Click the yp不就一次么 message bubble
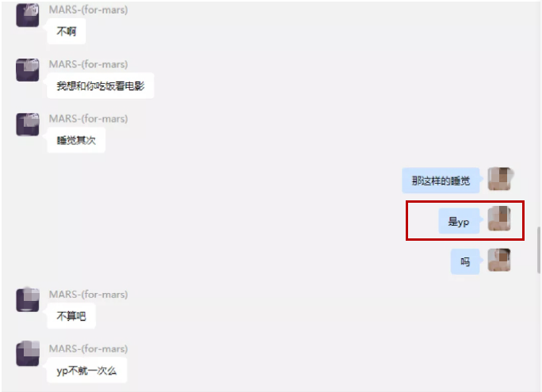This screenshot has height=392, width=542. pyautogui.click(x=86, y=371)
